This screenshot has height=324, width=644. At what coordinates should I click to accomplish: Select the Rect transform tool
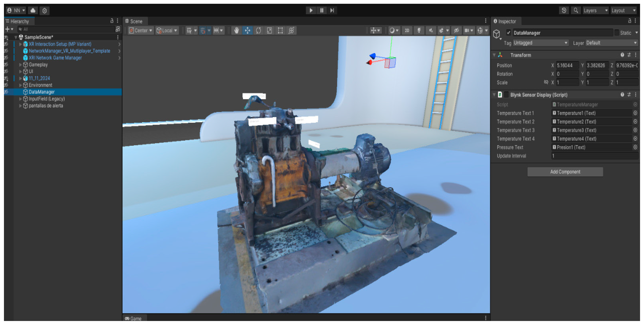coord(280,30)
